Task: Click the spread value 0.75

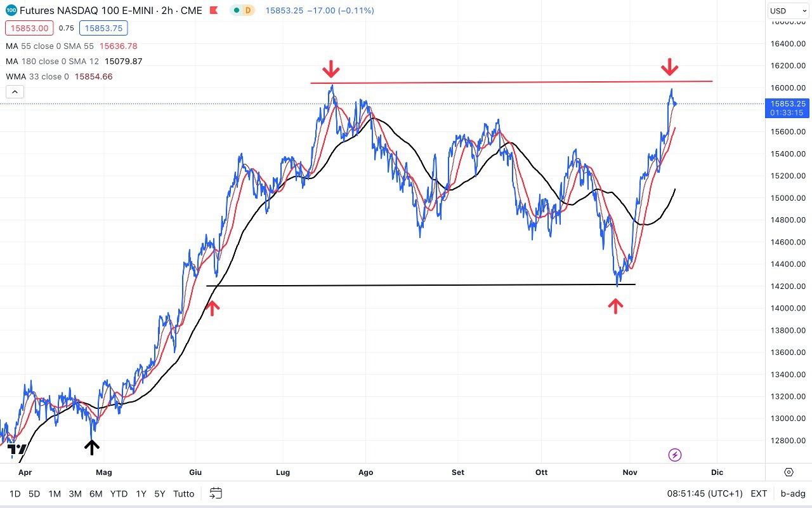Action: coord(66,28)
